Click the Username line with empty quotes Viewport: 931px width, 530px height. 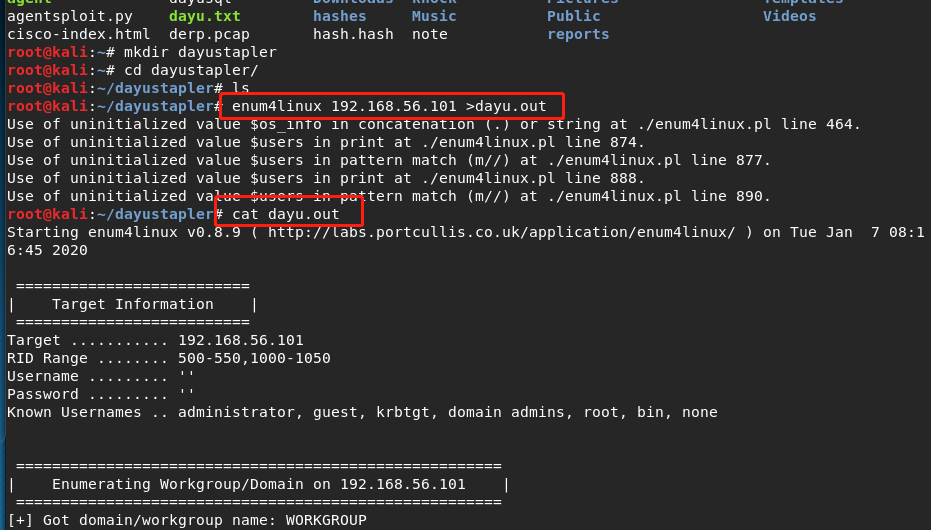[101, 376]
